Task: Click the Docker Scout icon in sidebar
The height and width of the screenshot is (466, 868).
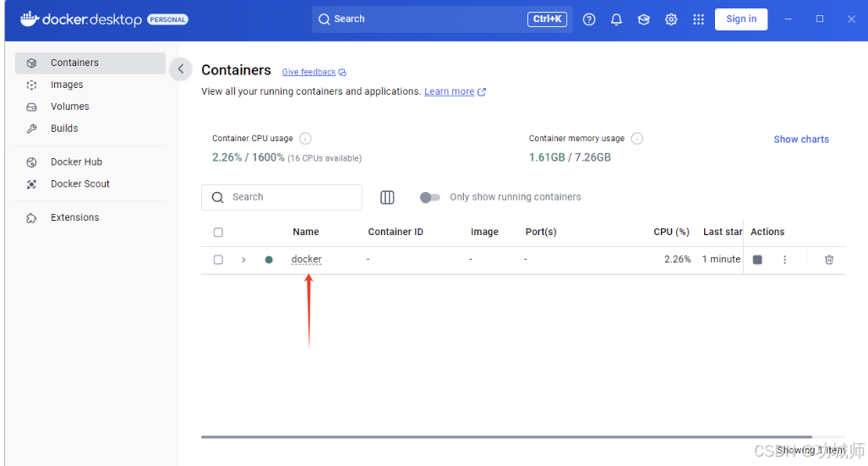Action: [31, 184]
